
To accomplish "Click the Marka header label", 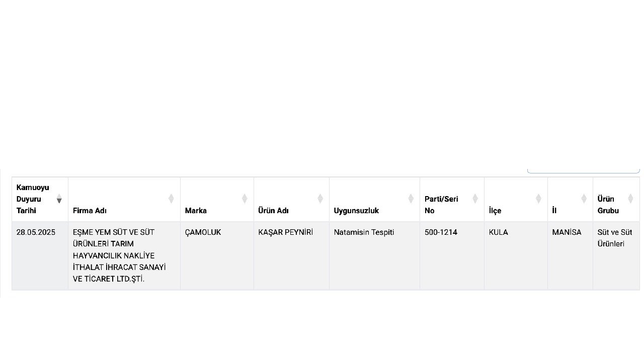I will click(196, 211).
